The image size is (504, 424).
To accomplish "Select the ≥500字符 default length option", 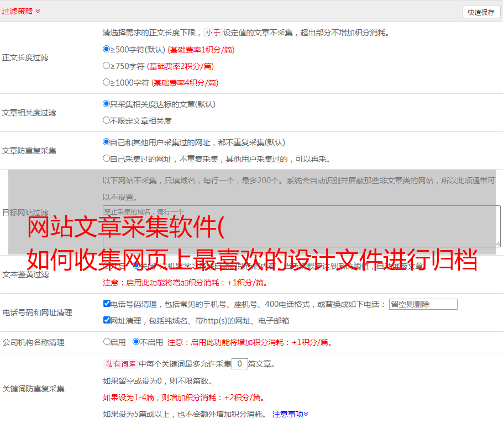I will coord(107,49).
